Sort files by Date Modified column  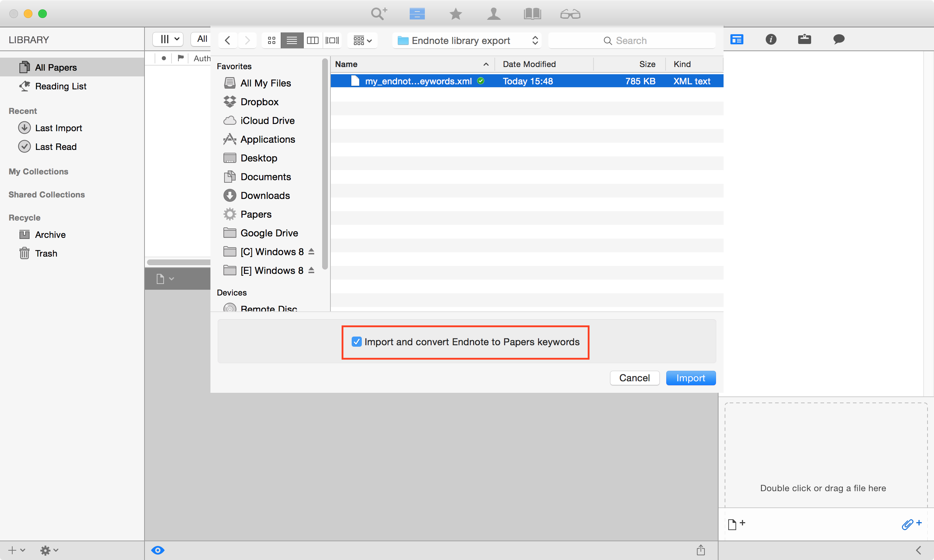[544, 64]
